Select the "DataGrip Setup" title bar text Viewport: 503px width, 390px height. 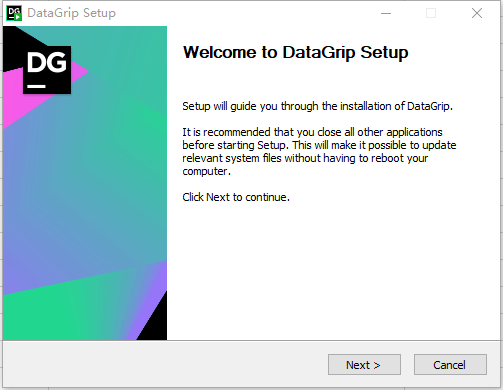click(71, 13)
